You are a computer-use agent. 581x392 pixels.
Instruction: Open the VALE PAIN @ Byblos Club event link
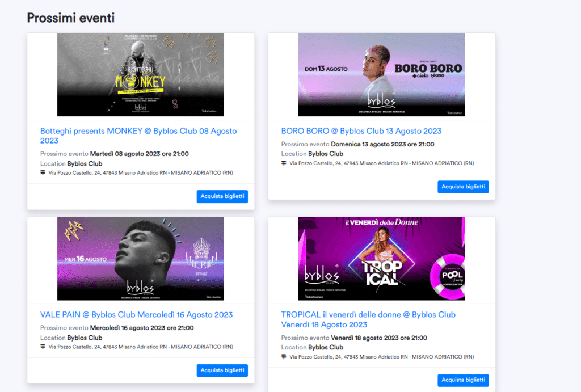click(136, 314)
